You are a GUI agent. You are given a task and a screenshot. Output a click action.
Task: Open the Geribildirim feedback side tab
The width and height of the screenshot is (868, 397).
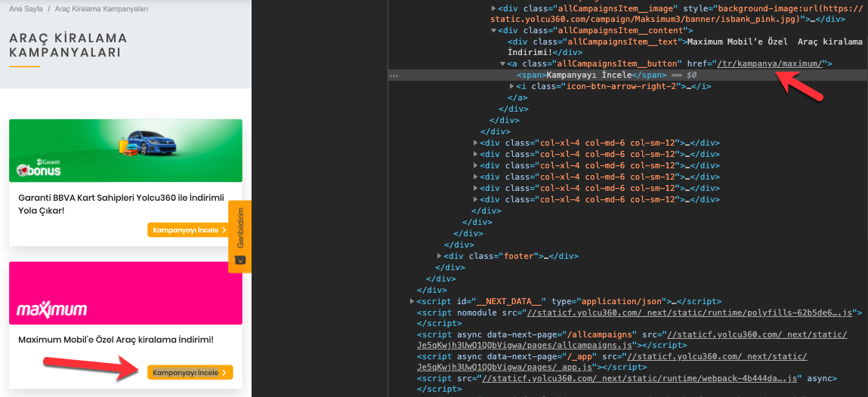pyautogui.click(x=240, y=236)
